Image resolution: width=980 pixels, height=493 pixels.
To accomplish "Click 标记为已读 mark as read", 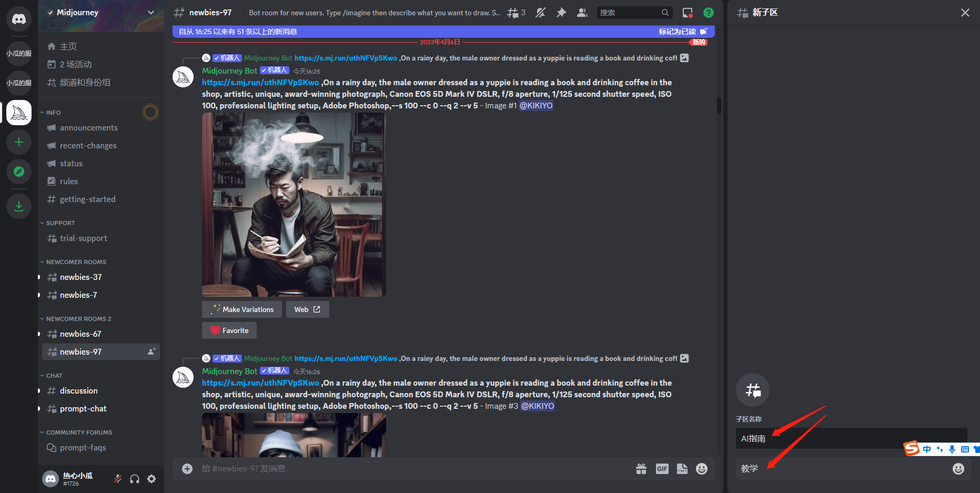I will 683,32.
